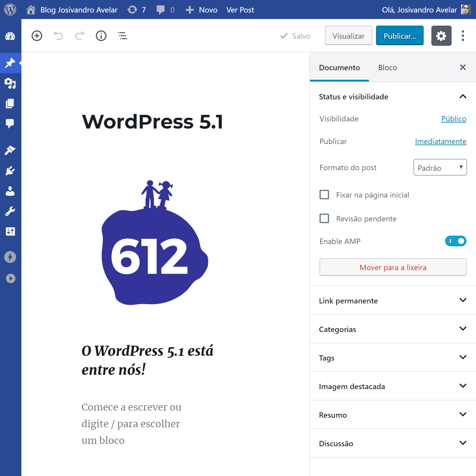Expand Imagem destacada panel

393,386
